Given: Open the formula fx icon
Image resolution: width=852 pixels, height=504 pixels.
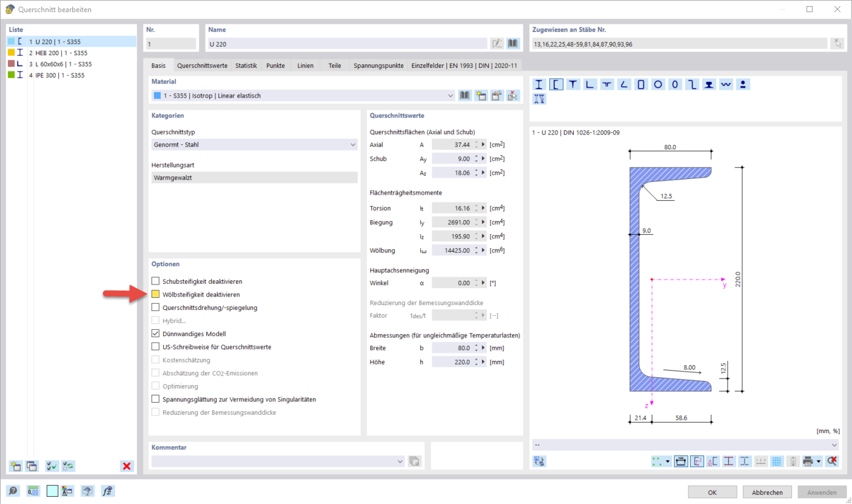Looking at the screenshot, I should click(108, 491).
